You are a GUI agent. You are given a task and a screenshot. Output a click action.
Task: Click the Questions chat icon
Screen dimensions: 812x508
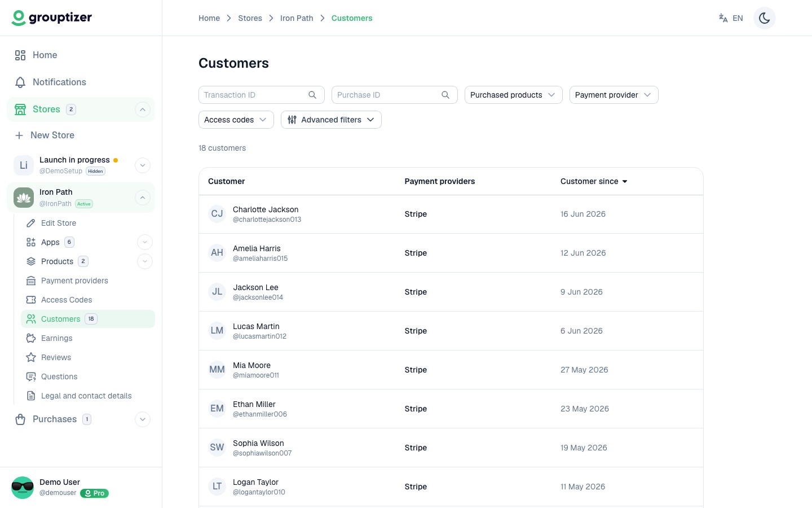tap(31, 376)
